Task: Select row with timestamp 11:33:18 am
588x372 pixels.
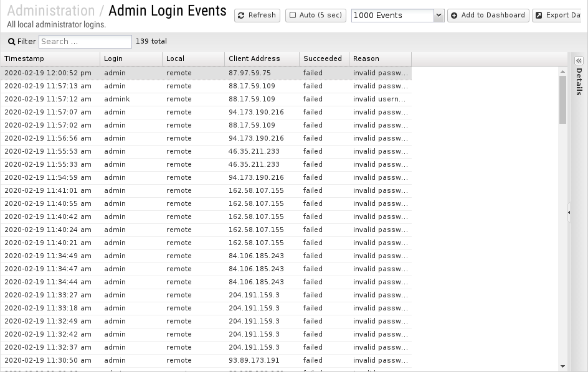Action: [x=206, y=309]
